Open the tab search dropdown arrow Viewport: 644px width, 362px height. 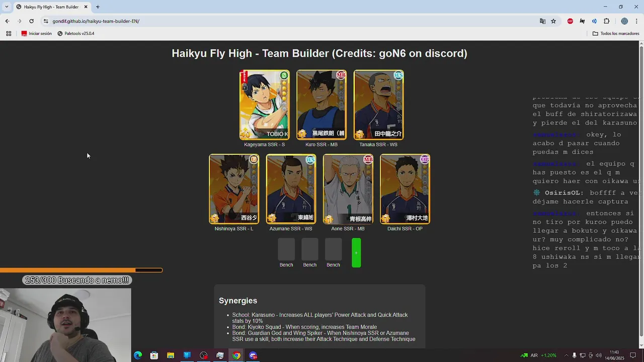tap(7, 7)
